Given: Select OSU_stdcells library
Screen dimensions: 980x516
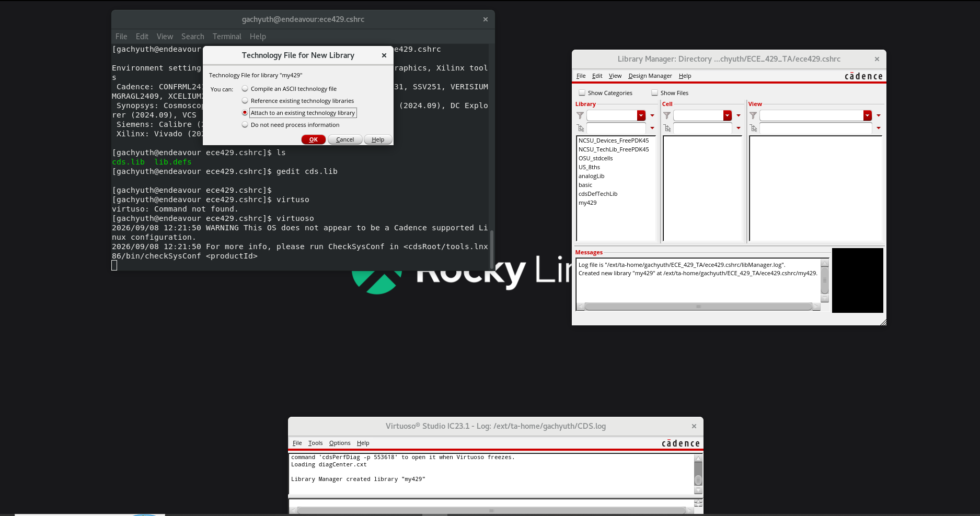Looking at the screenshot, I should point(595,158).
